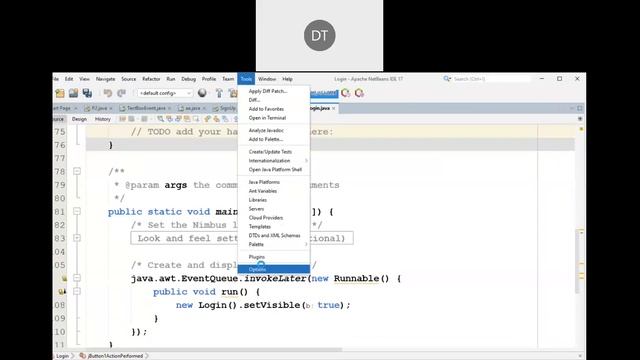The height and width of the screenshot is (360, 640).
Task: Click jButton1ActionPerformed in breadcrumb bar
Action: [116, 356]
